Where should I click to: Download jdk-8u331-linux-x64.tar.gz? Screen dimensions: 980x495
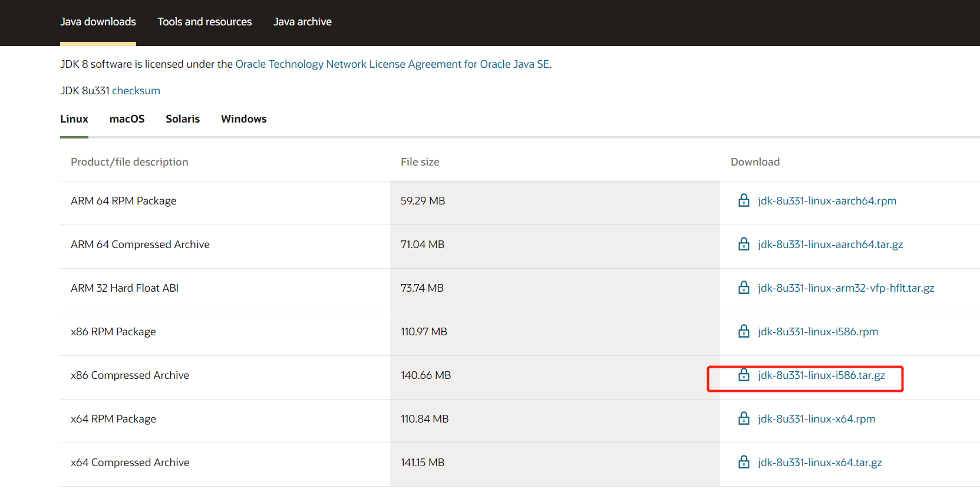(x=820, y=463)
